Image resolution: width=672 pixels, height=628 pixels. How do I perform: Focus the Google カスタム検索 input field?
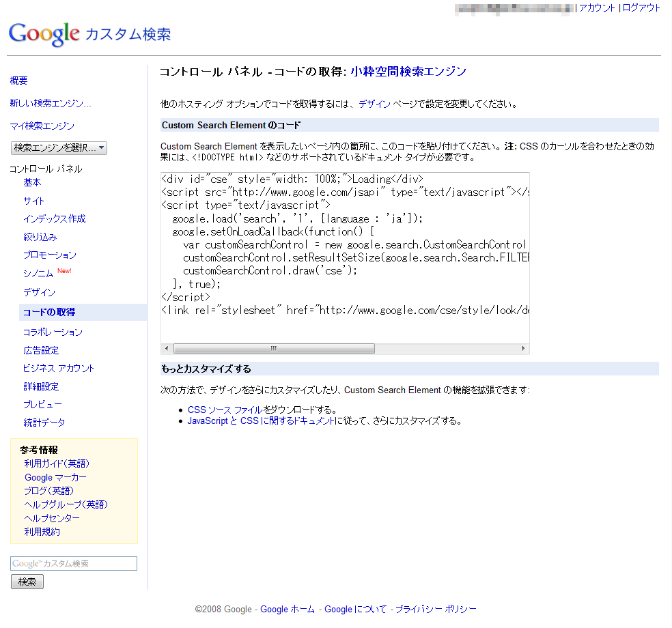tap(74, 563)
